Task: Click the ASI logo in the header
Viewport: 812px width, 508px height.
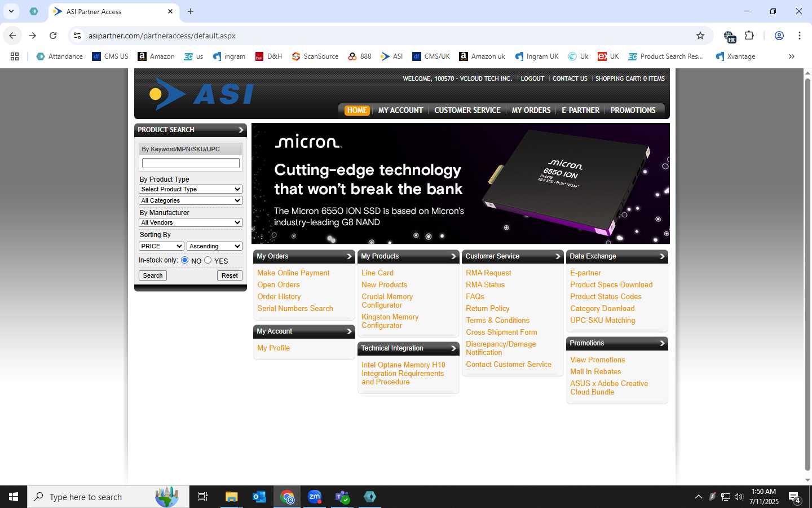Action: click(x=202, y=94)
